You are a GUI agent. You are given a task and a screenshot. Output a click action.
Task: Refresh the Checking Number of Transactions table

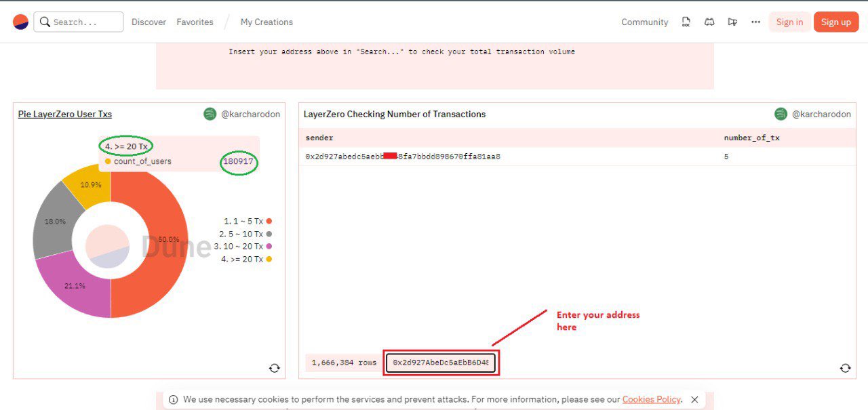845,368
